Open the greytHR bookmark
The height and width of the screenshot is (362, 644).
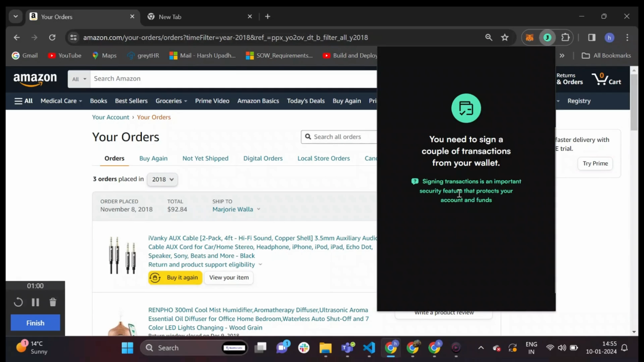pos(143,56)
